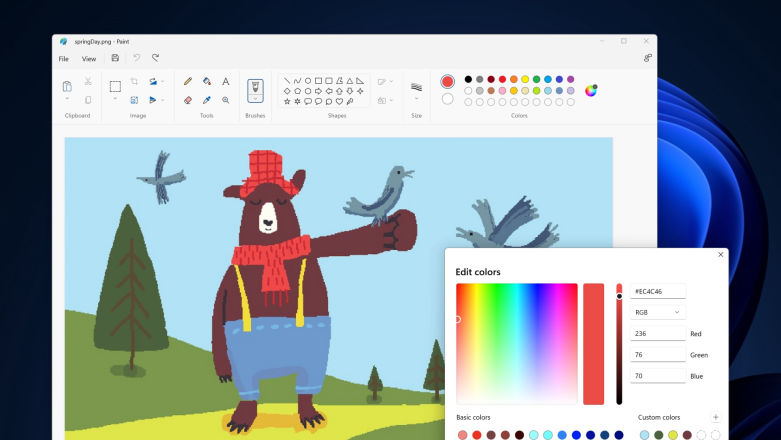Open the View menu
The width and height of the screenshot is (781, 440).
(x=89, y=59)
